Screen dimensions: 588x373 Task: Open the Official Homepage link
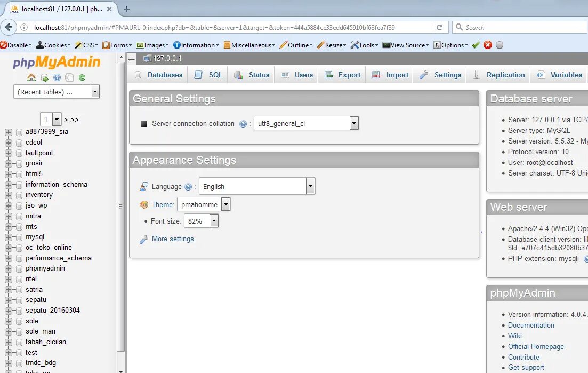click(536, 347)
